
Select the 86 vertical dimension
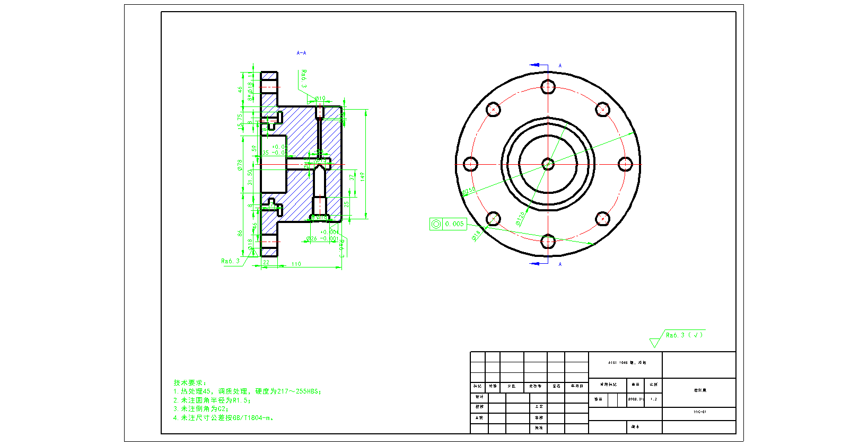point(240,233)
